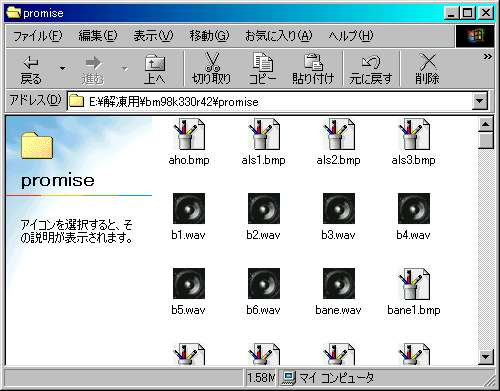Select the b6.wav speaker icon
This screenshot has height=391, width=500.
point(264,284)
